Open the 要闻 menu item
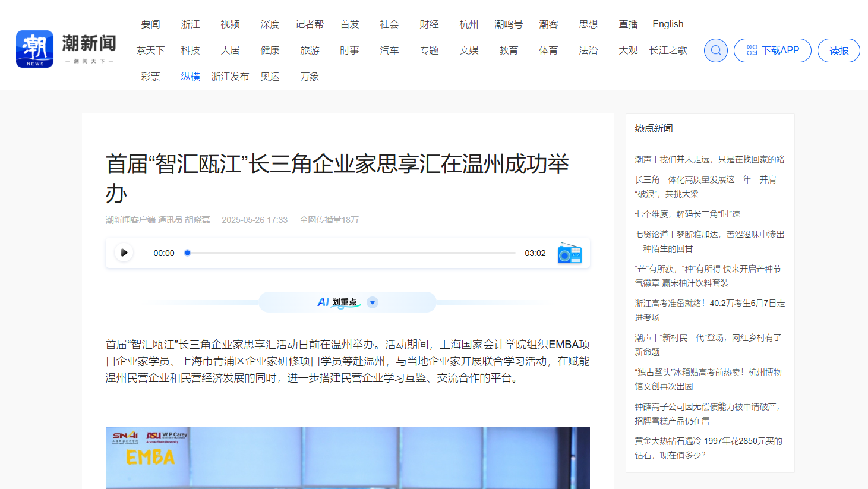This screenshot has height=489, width=868. (150, 24)
